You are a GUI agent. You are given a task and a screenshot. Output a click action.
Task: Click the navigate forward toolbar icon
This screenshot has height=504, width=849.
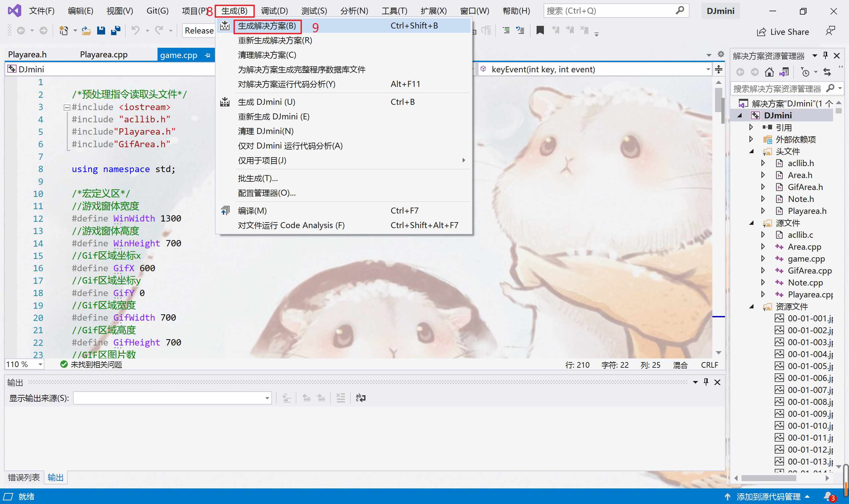[43, 31]
